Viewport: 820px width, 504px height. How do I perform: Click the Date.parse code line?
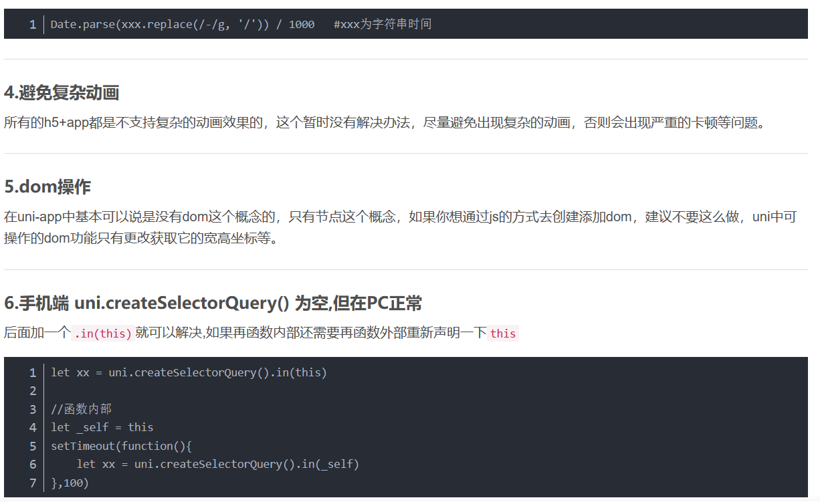coord(241,24)
